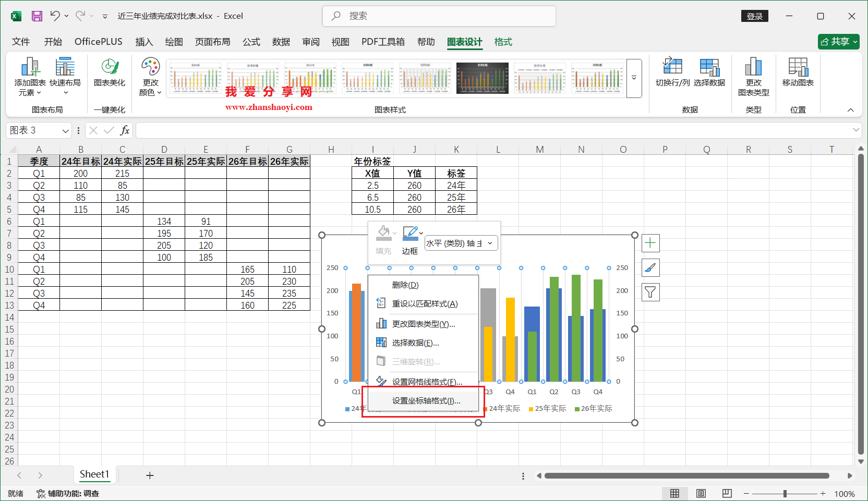Switch to Normal view icon
The width and height of the screenshot is (868, 501).
(674, 494)
